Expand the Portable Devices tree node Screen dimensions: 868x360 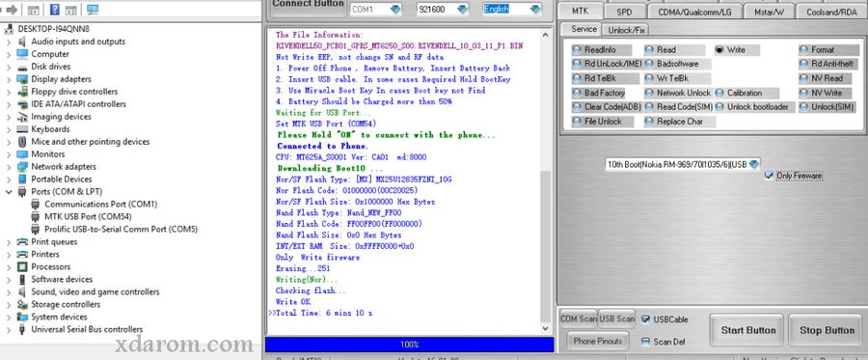click(x=9, y=180)
